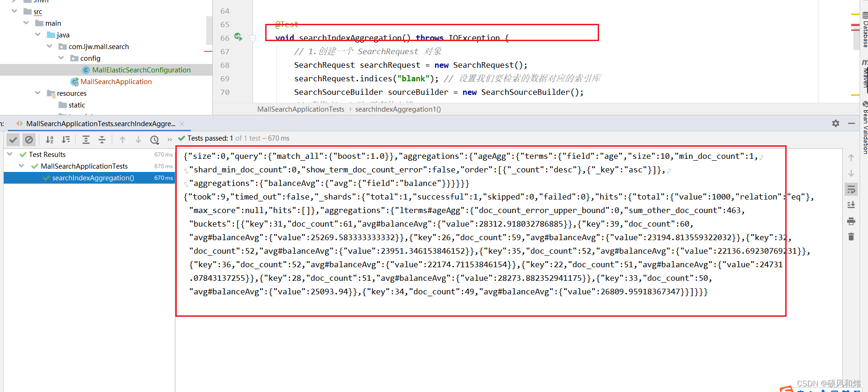868x392 pixels.
Task: Collapse the src folder
Action: tap(14, 11)
